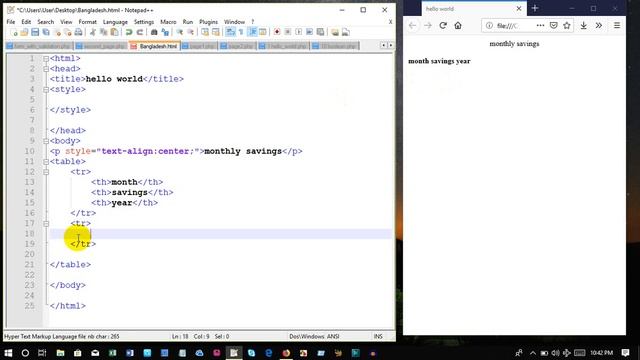Open Task View on the taskbar
The image size is (640, 360).
coord(42,353)
